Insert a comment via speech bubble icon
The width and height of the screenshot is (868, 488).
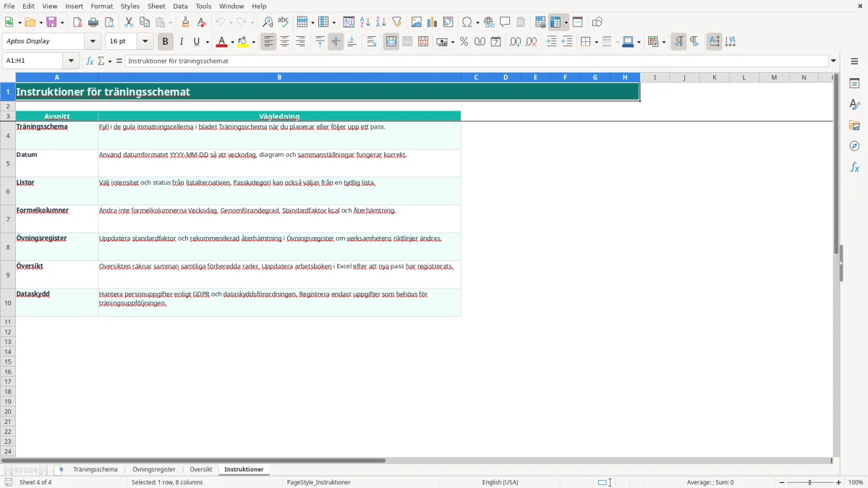coord(505,22)
